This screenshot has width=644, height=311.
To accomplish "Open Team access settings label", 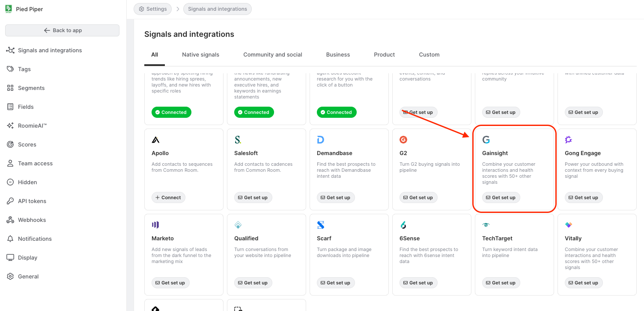I will (35, 163).
